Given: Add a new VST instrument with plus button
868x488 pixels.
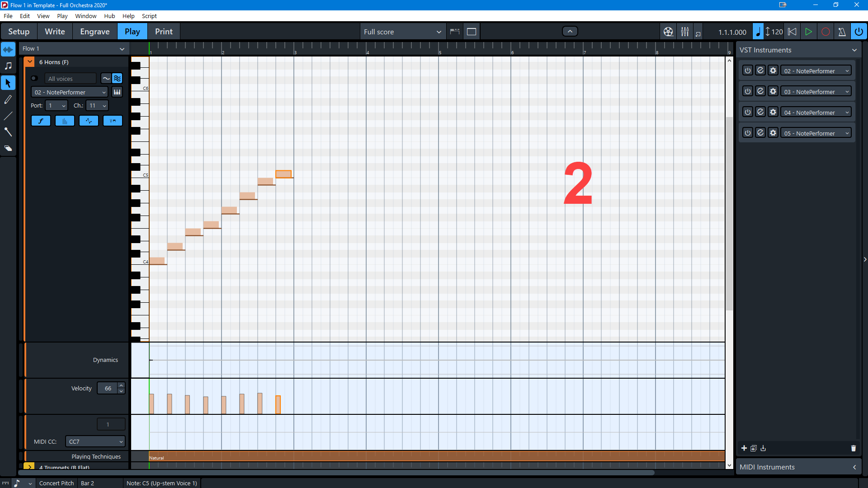Looking at the screenshot, I should pyautogui.click(x=744, y=448).
